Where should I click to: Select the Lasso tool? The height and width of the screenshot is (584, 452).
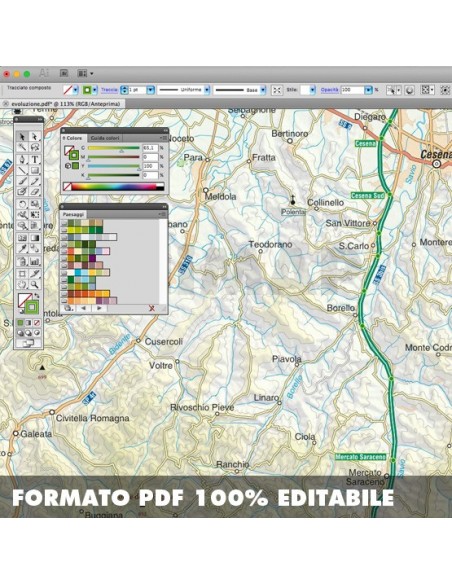34,147
